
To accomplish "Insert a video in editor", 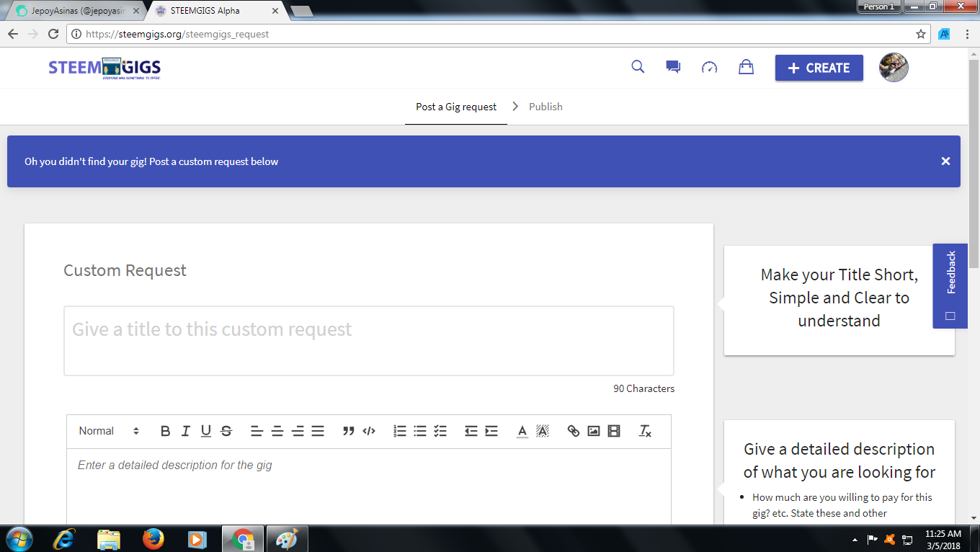I will 614,431.
